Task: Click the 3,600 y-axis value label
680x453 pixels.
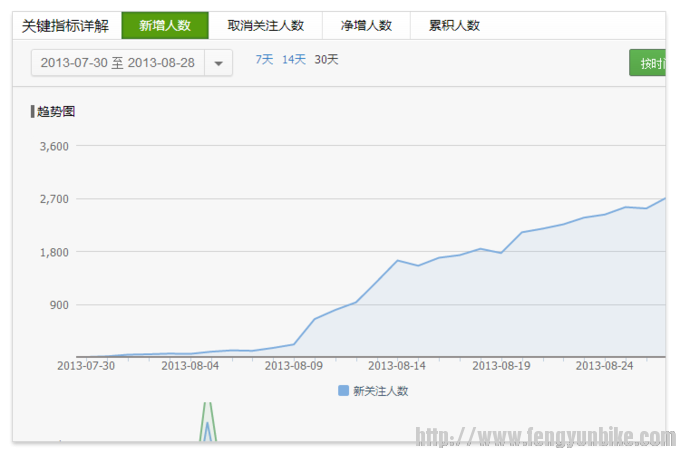Action: pos(53,146)
